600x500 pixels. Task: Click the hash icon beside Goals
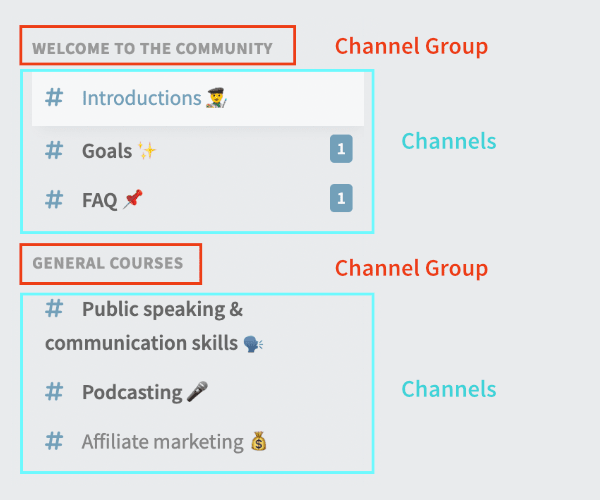pyautogui.click(x=54, y=150)
